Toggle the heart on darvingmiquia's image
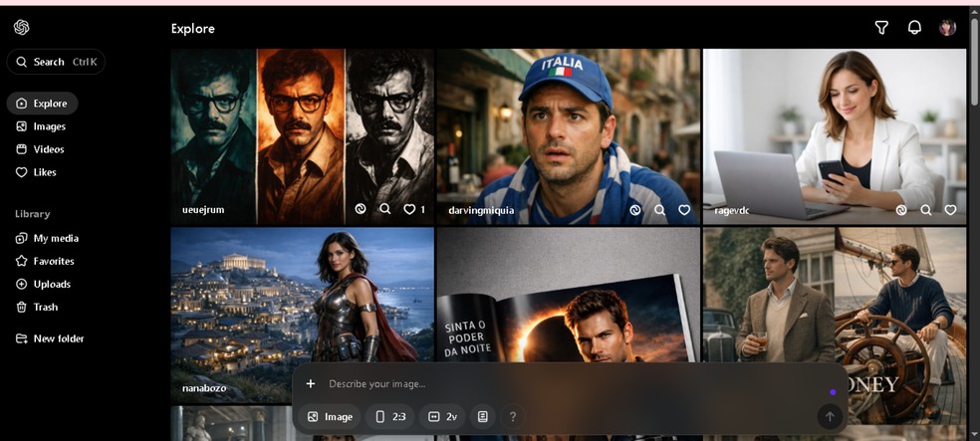The height and width of the screenshot is (441, 980). tap(684, 210)
